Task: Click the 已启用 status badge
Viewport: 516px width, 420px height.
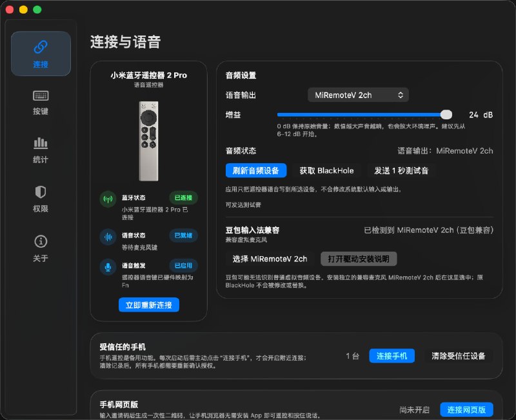Action: [x=183, y=265]
